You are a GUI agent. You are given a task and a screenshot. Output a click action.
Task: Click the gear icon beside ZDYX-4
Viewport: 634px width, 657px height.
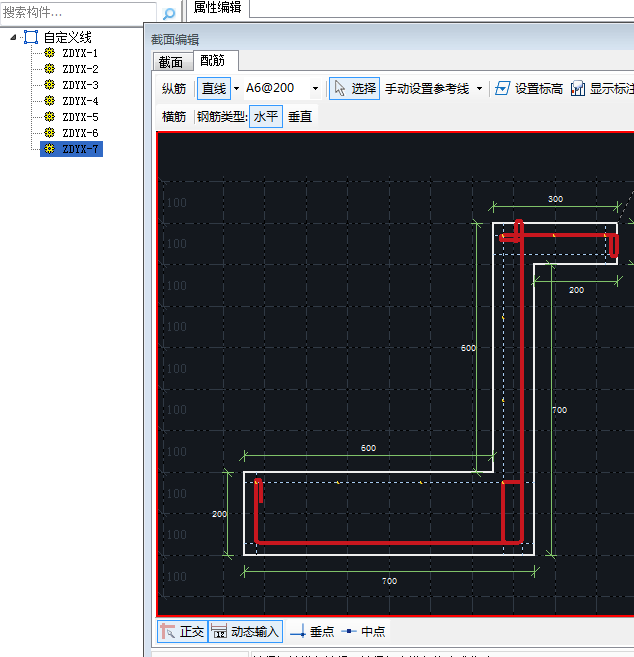click(x=49, y=101)
